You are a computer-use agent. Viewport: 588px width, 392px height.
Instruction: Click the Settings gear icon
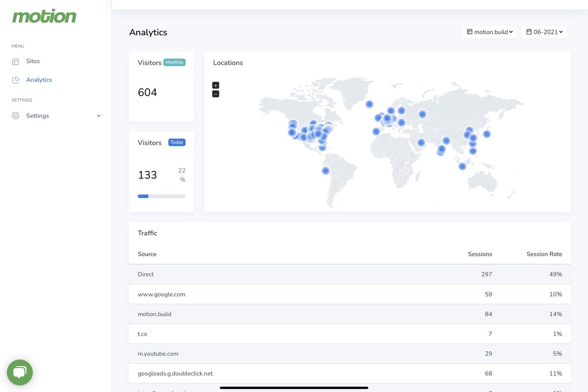click(x=16, y=116)
